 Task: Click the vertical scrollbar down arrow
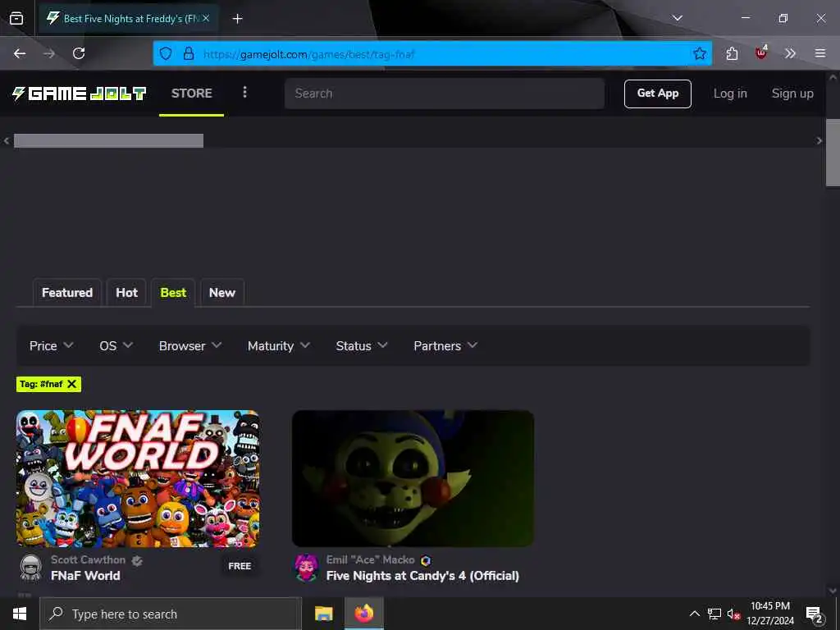(x=833, y=591)
